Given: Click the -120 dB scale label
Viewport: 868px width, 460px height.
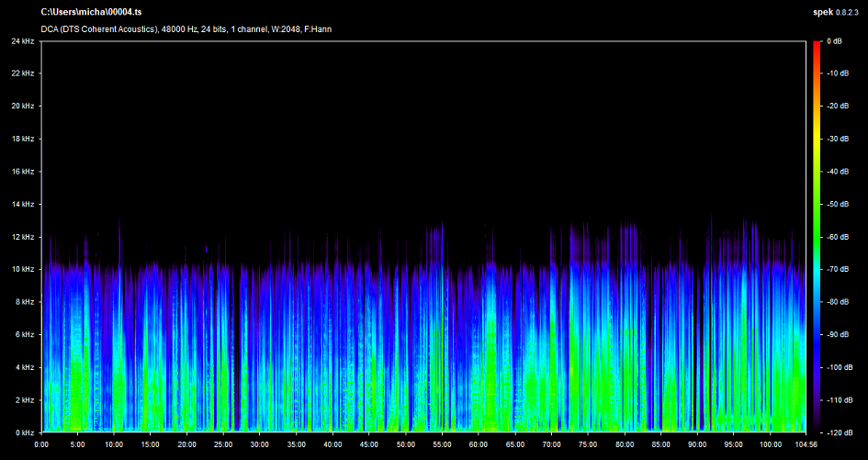Looking at the screenshot, I should coord(839,432).
